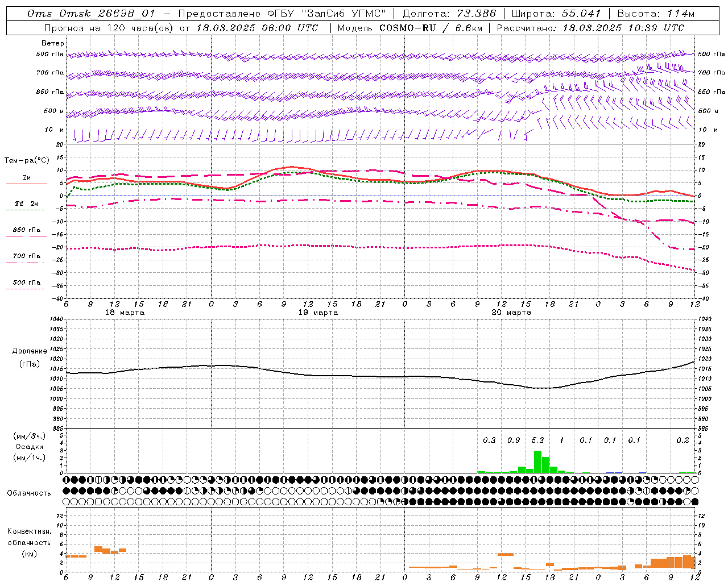Click the 0.3 precipitation amount value

[x=489, y=440]
